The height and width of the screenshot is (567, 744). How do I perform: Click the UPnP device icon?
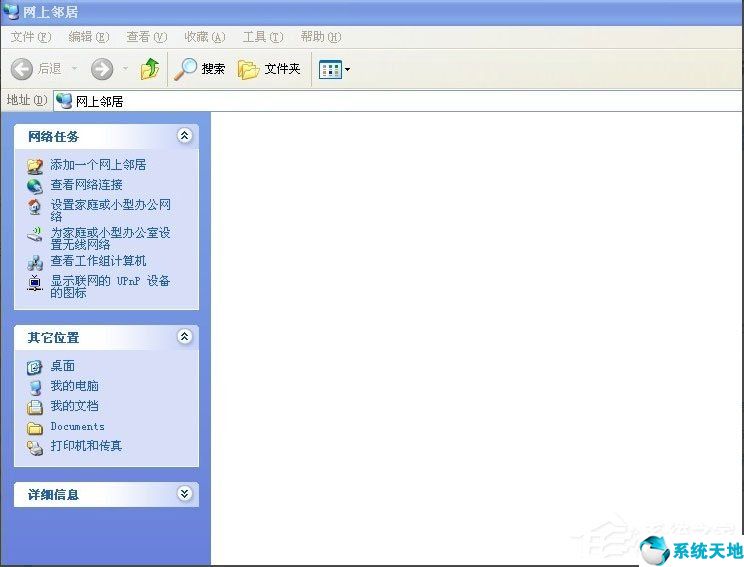click(35, 283)
